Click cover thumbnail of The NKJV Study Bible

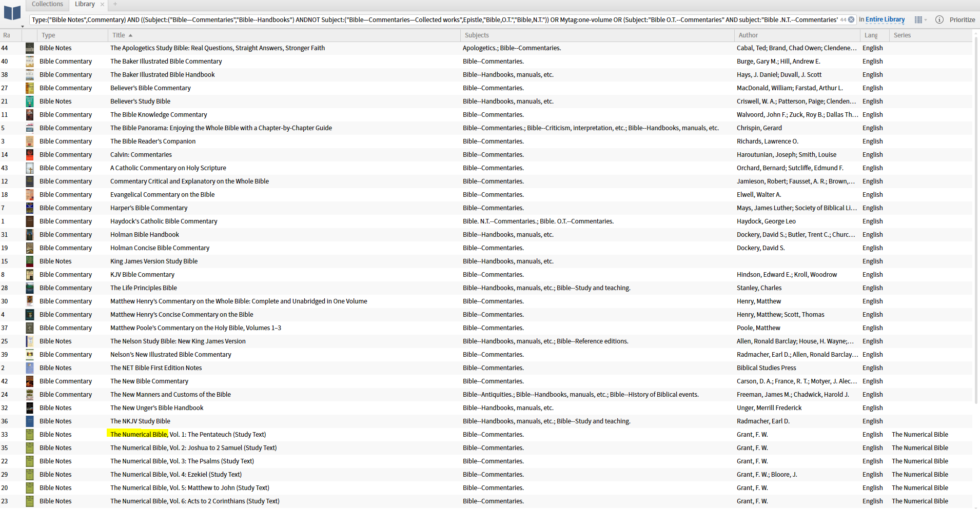[x=30, y=421]
